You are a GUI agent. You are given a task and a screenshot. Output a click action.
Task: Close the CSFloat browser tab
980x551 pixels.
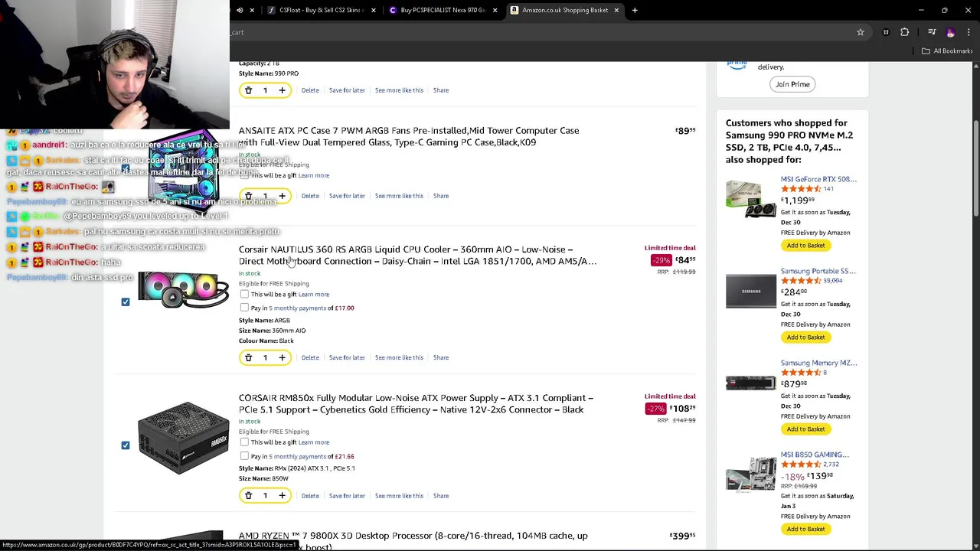[374, 10]
